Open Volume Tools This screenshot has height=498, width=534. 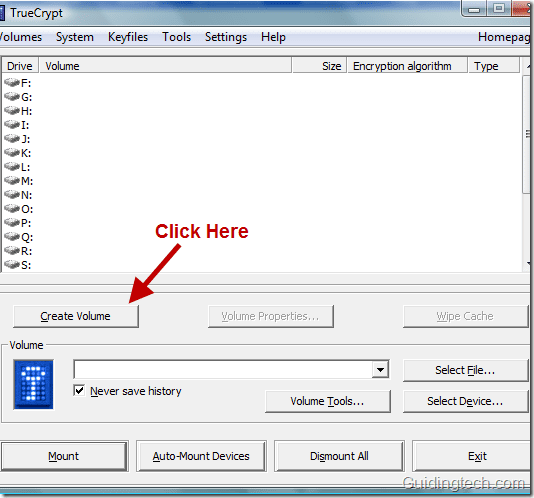328,401
